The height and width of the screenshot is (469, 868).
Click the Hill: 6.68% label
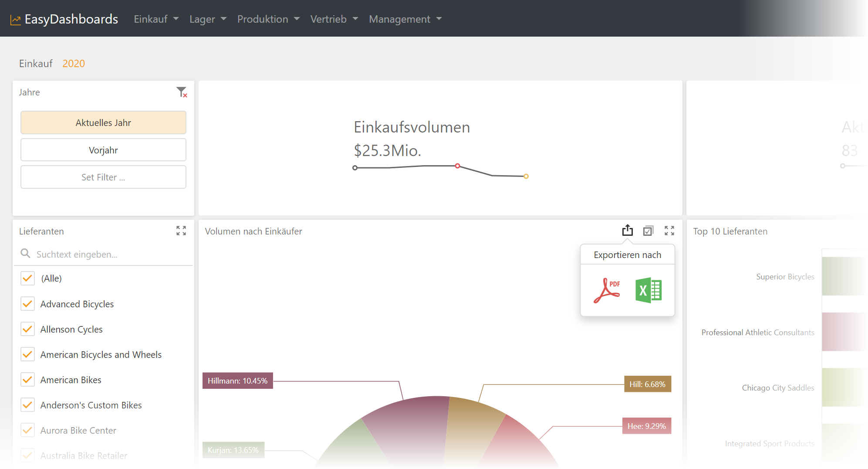click(x=647, y=384)
